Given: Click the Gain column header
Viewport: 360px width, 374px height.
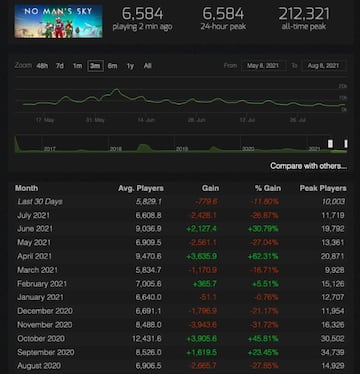Looking at the screenshot, I should pos(211,188).
